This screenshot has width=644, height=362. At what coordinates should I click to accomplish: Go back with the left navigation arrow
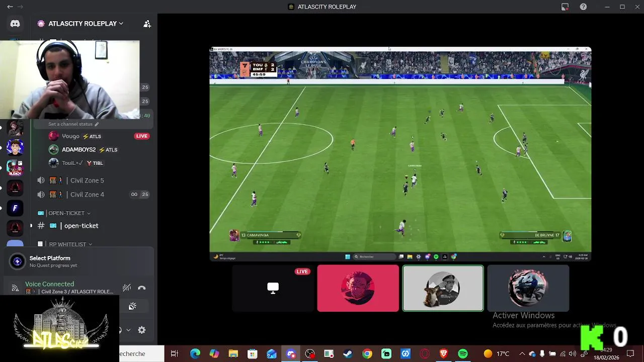[10, 7]
